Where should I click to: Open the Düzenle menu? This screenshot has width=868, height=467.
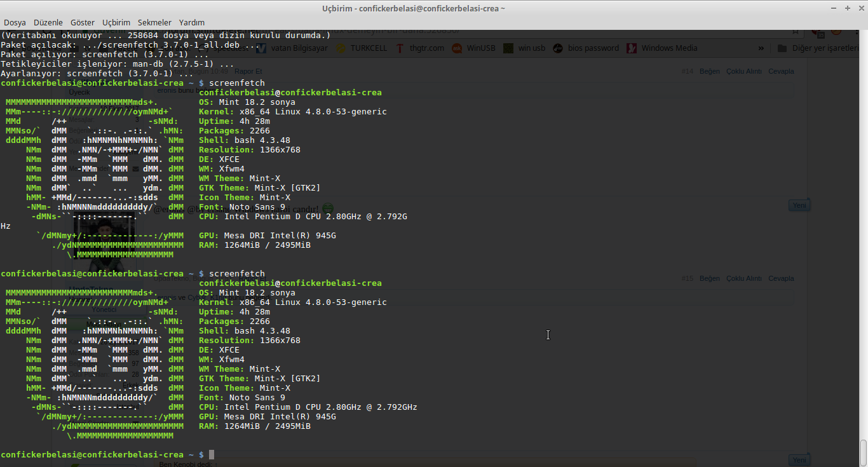tap(48, 22)
